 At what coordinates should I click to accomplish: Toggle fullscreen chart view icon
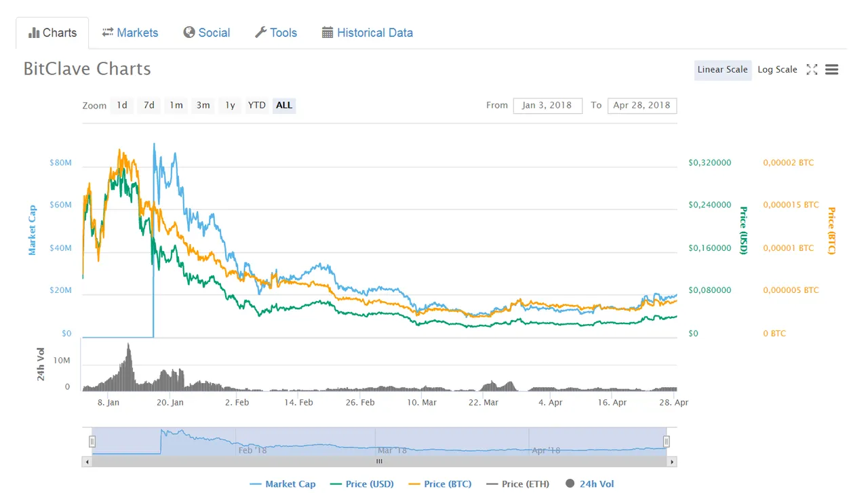click(x=812, y=69)
